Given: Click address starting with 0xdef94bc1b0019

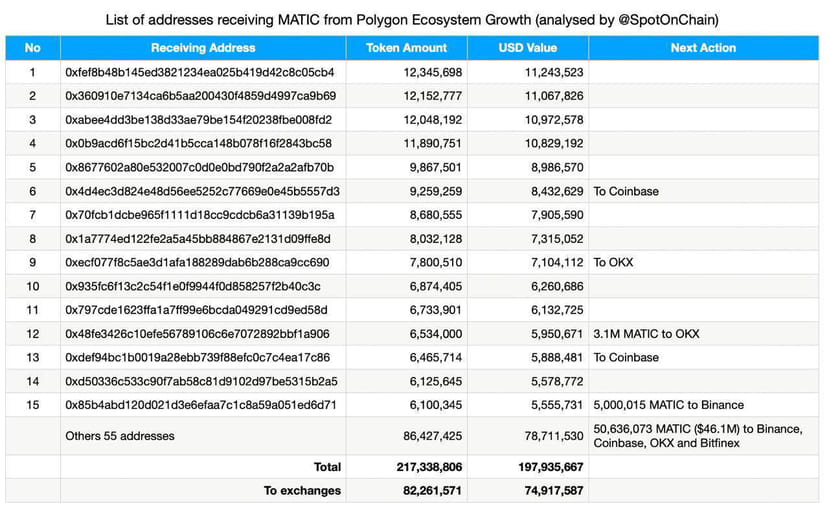Looking at the screenshot, I should coord(197,358).
